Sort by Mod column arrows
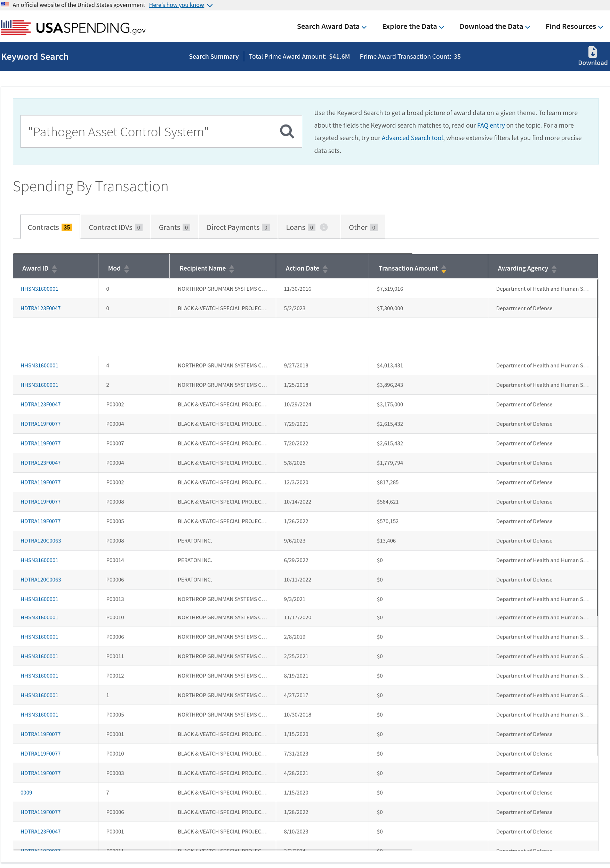Image resolution: width=610 pixels, height=868 pixels. point(127,269)
